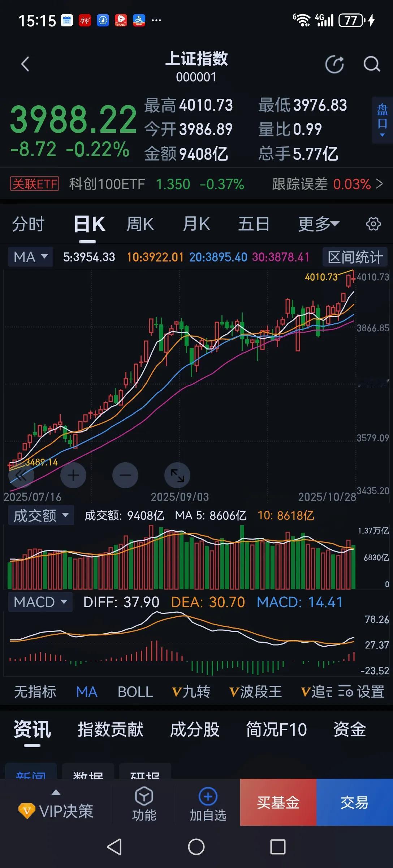Open the 简况F10 tab
Image resolution: width=393 pixels, height=868 pixels.
coord(277,729)
